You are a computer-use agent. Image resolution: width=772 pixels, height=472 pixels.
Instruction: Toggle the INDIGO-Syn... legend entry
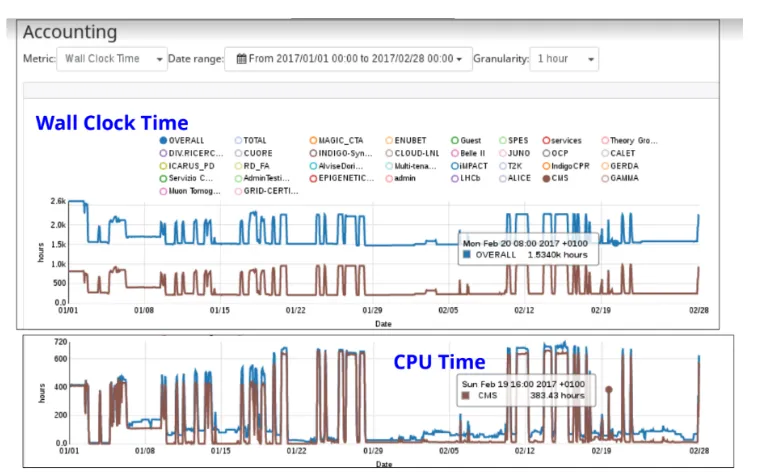[341, 153]
